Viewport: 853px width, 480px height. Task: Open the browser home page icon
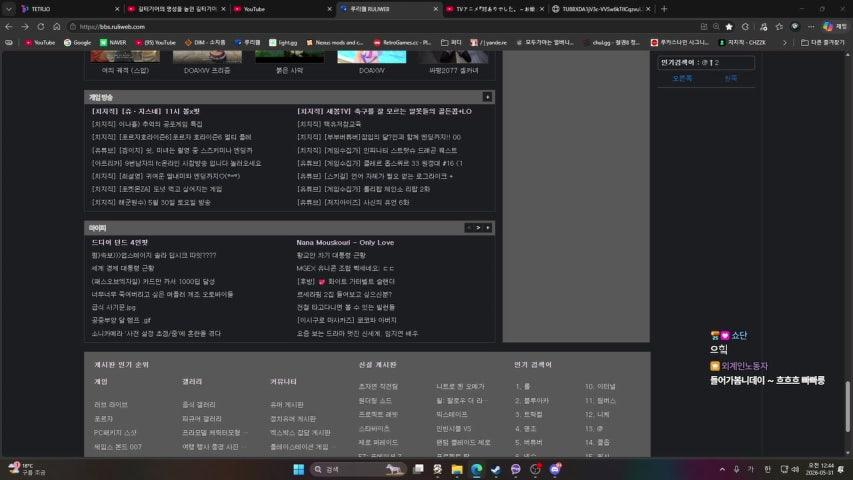57,26
